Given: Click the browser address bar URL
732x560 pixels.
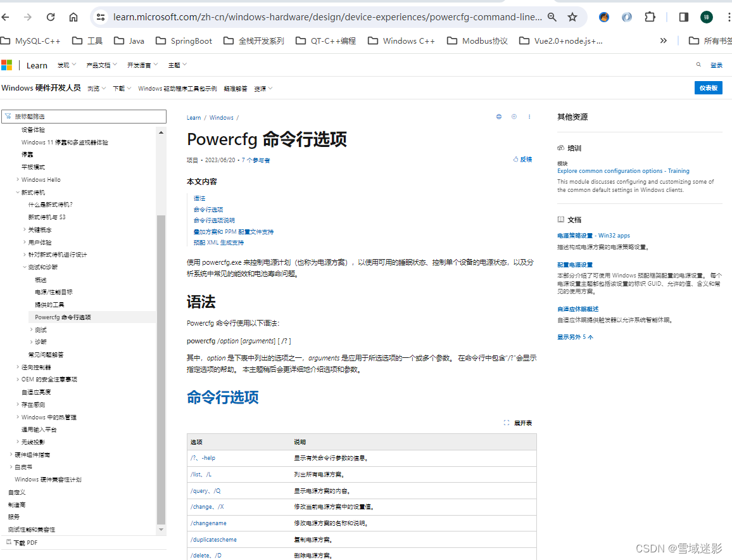Looking at the screenshot, I should pos(327,17).
